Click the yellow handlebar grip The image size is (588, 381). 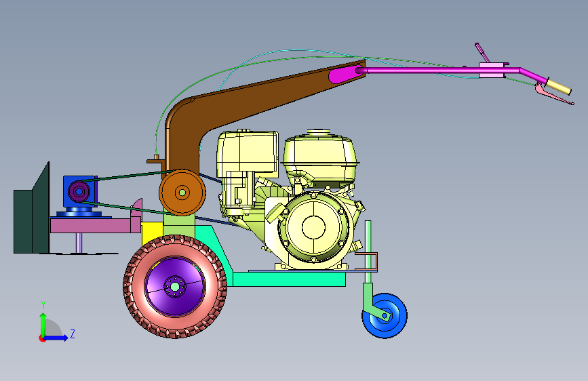pos(559,87)
